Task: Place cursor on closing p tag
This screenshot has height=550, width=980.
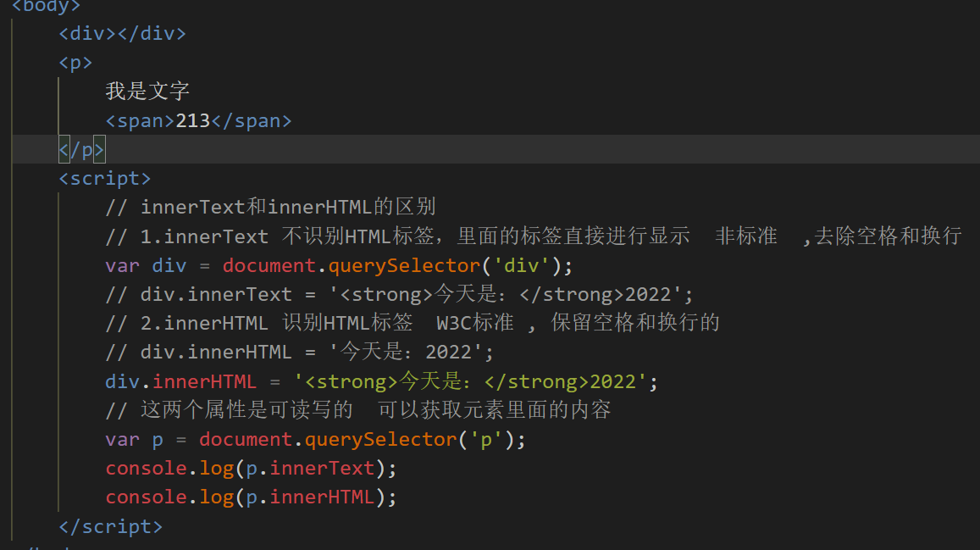Action: [82, 150]
